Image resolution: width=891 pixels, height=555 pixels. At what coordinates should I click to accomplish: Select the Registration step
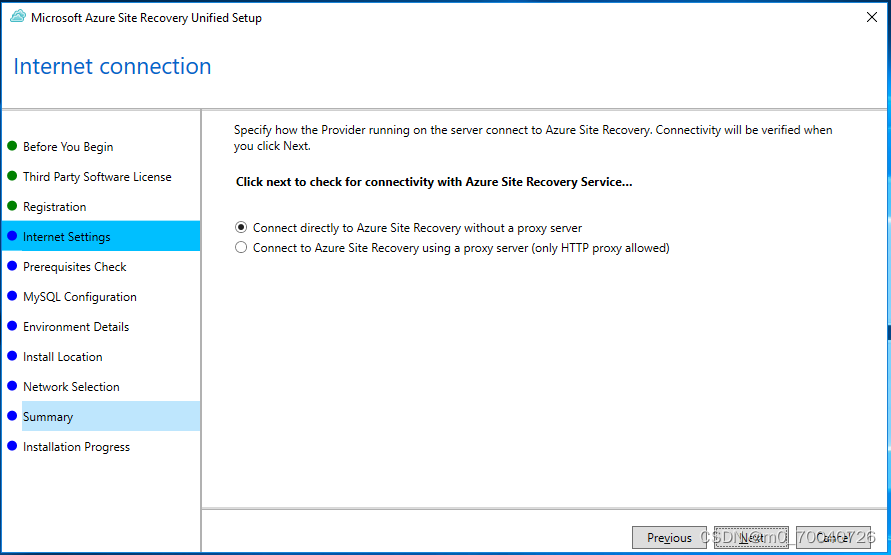[55, 207]
